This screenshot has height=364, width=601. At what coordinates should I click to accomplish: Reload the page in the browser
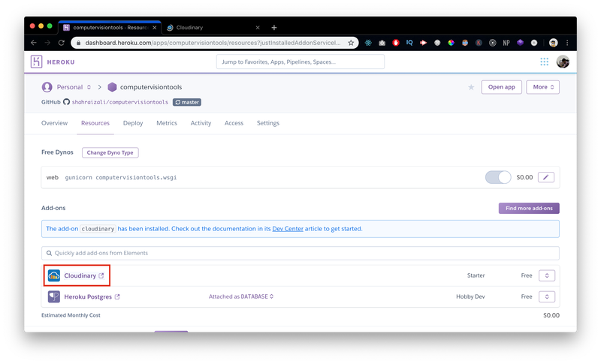(x=62, y=43)
